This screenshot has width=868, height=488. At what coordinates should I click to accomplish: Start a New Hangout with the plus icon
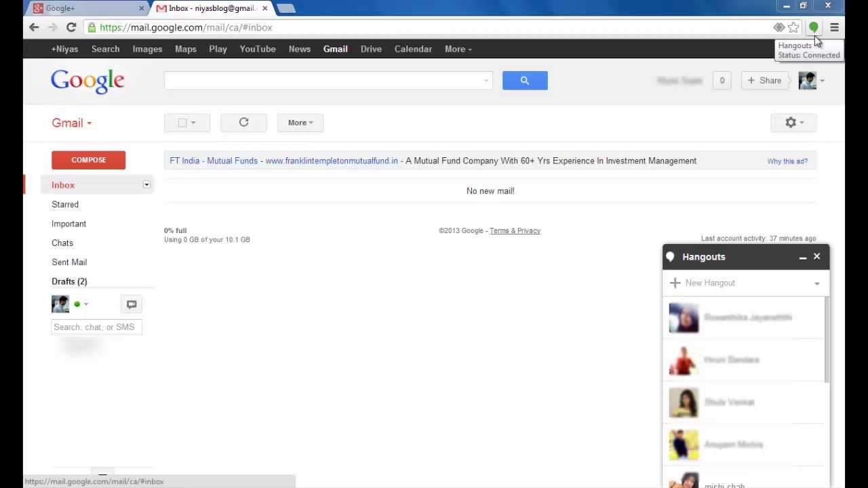pyautogui.click(x=675, y=283)
